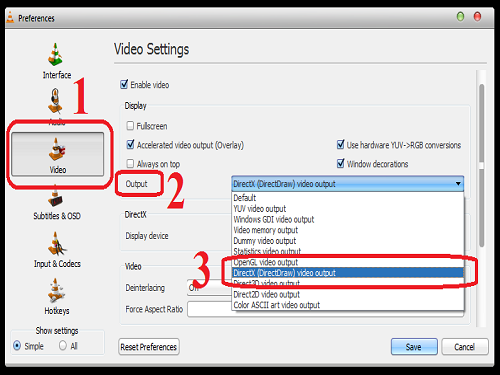Image resolution: width=500 pixels, height=375 pixels.
Task: Choose Statistics video output option
Action: coord(348,251)
